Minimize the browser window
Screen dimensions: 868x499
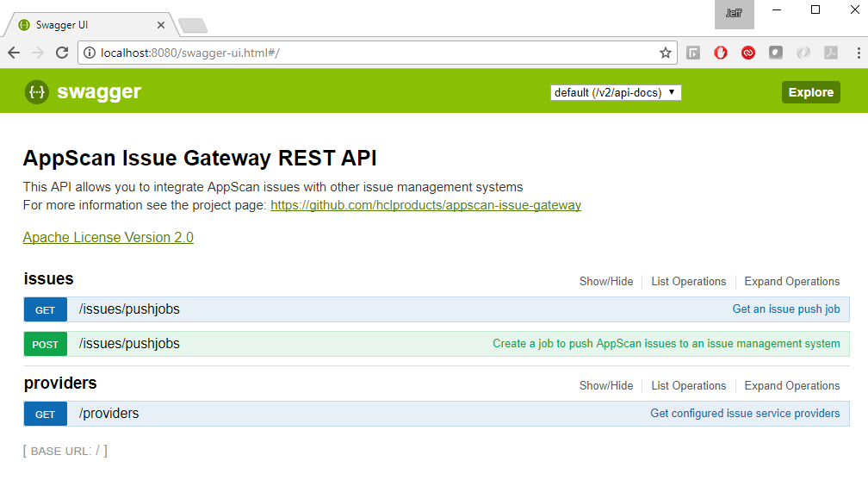pos(777,10)
